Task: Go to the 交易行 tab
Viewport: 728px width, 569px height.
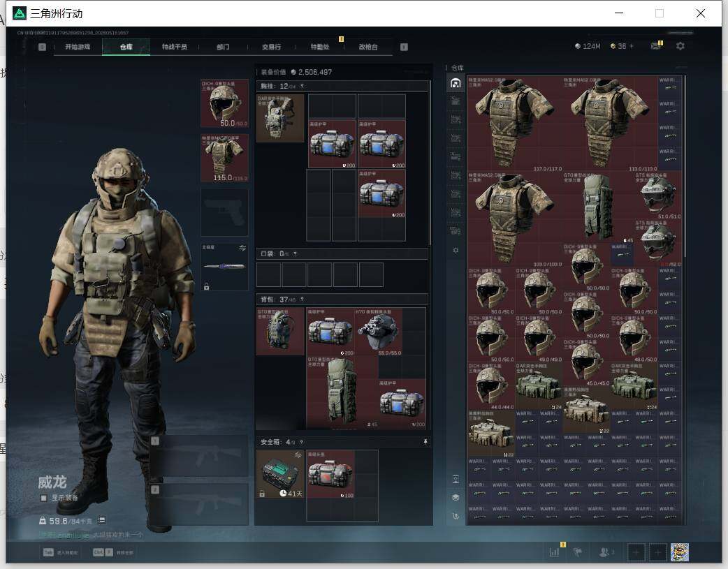Action: point(271,47)
